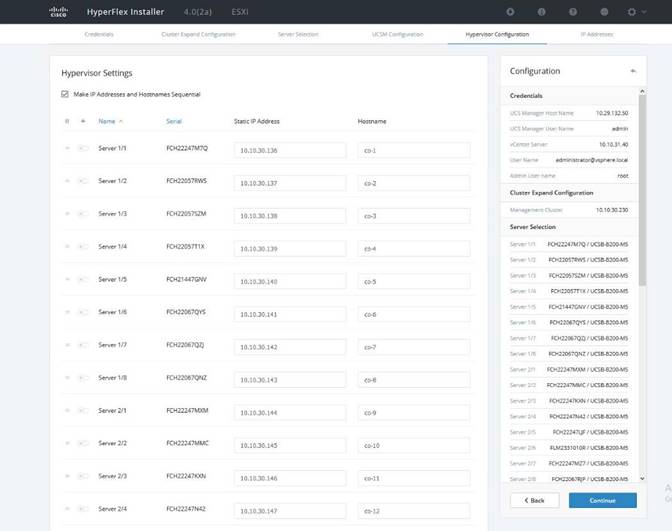Viewport: 672px width, 531px height.
Task: Click vCenter Server value 10.10.31.40
Action: pos(613,144)
